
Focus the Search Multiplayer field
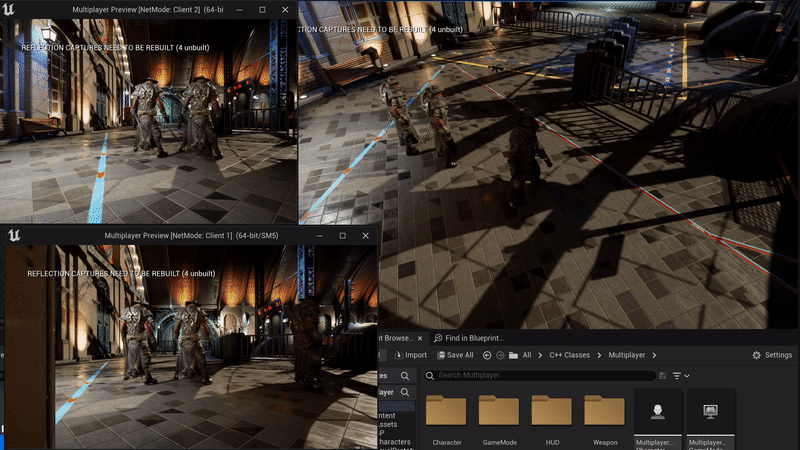[540, 376]
